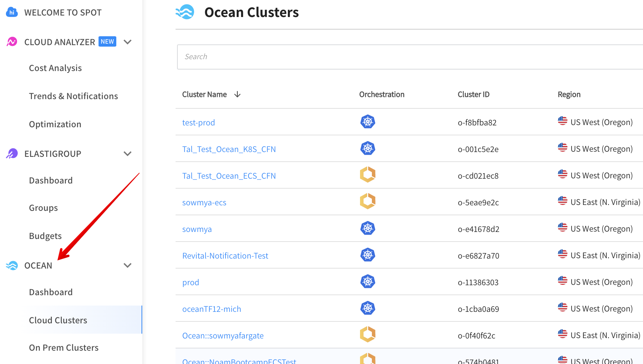
Task: Select Cloud Clusters in sidebar
Action: 58,320
